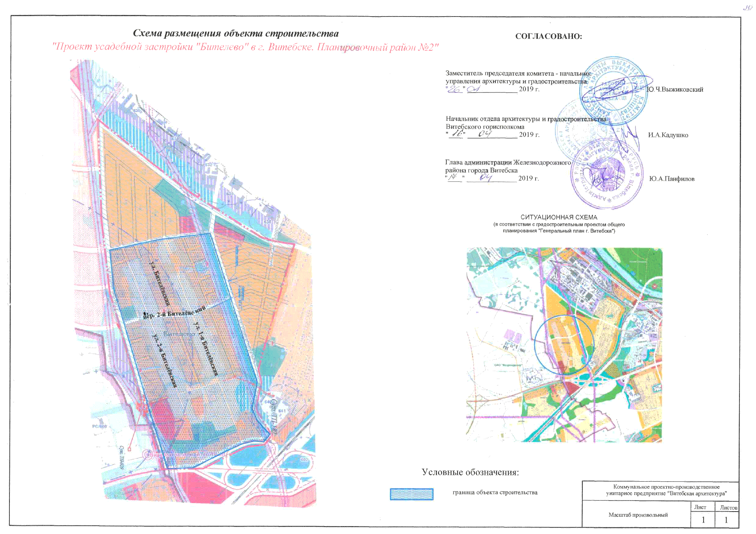Click the red project subtitle mentioning "Бителево"
756x534 pixels.
pos(245,47)
